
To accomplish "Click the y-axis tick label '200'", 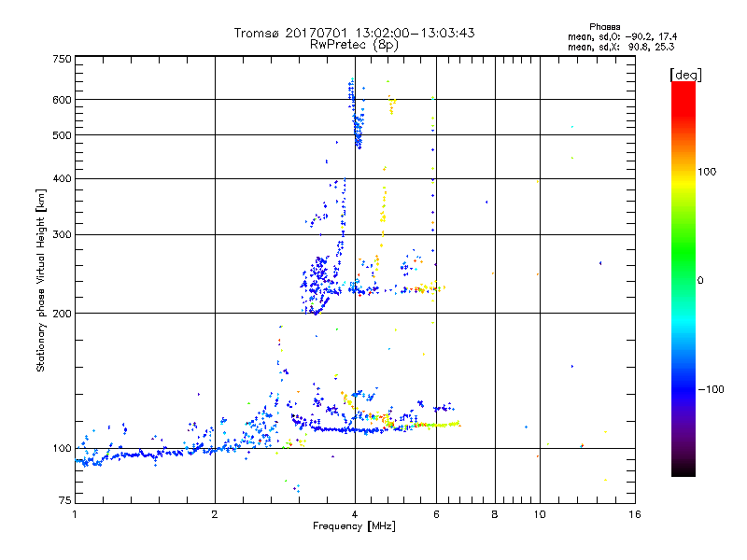I will click(x=62, y=314).
